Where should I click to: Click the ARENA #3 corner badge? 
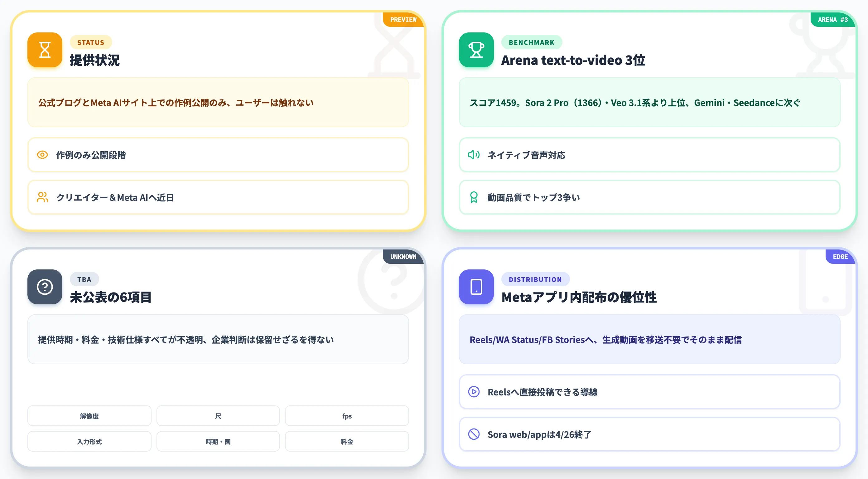coord(833,20)
